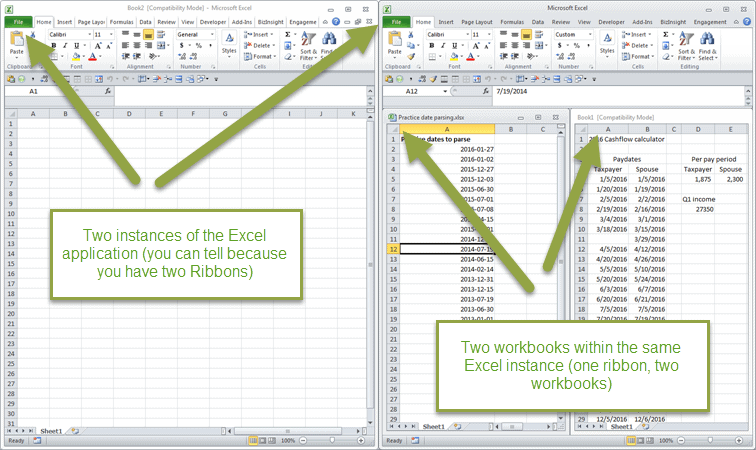Screen dimensions: 756x450
Task: Apply yellow Fill Color in right Excel window
Action: pos(453,56)
